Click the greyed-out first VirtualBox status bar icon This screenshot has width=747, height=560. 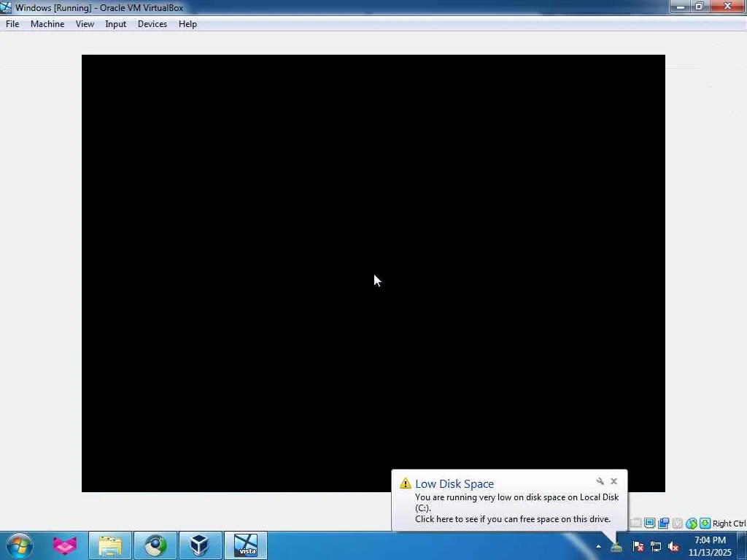click(636, 524)
